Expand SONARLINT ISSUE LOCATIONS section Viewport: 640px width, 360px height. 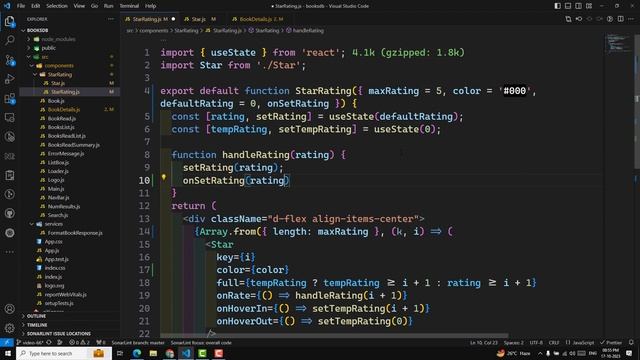click(58, 334)
